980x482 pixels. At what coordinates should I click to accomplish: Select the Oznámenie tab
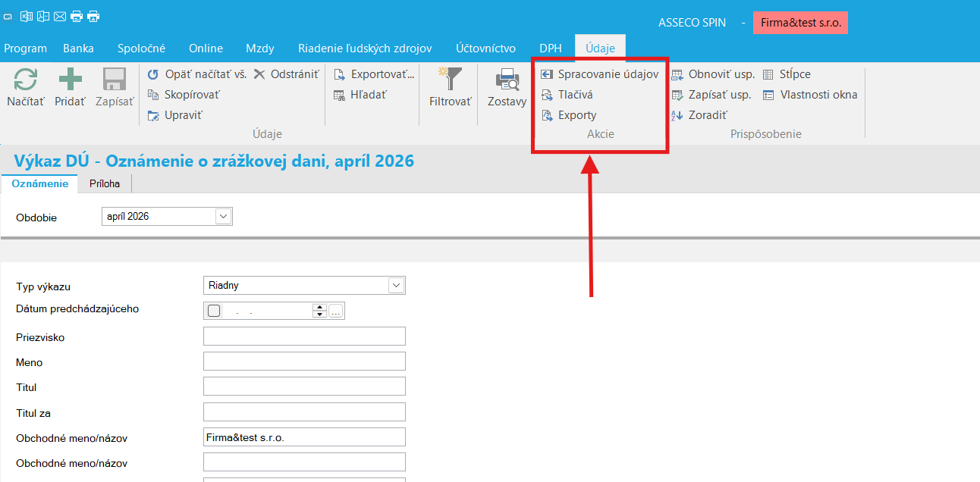(x=40, y=183)
